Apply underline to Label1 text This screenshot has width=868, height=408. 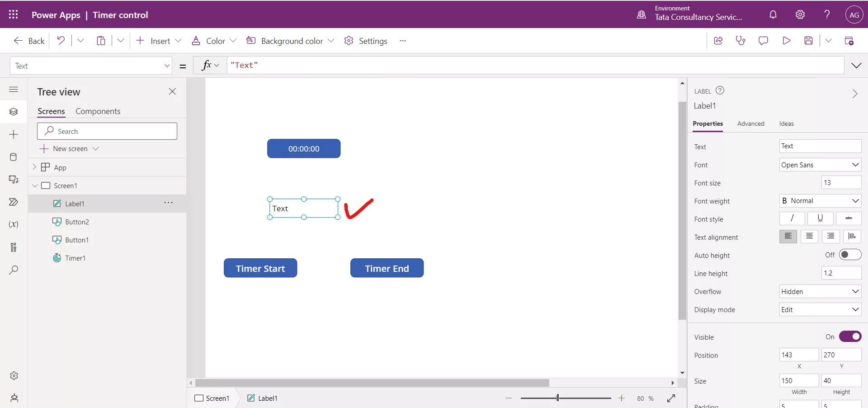(821, 218)
